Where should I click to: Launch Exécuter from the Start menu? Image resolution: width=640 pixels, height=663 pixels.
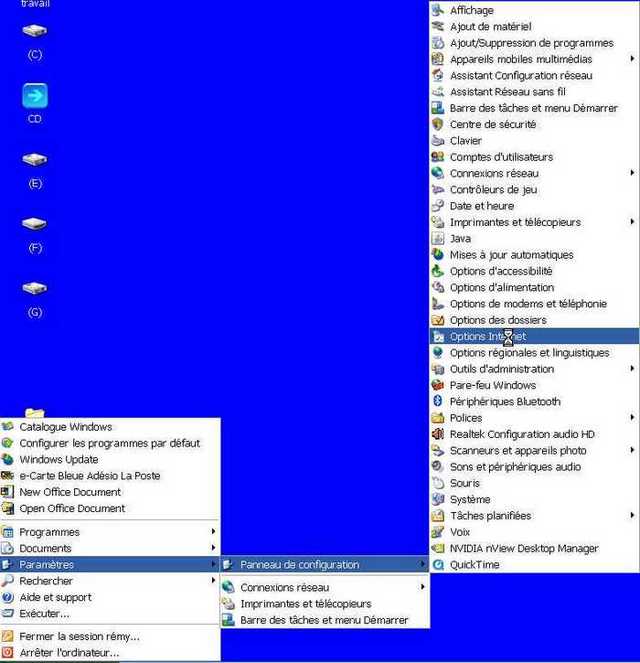[44, 613]
